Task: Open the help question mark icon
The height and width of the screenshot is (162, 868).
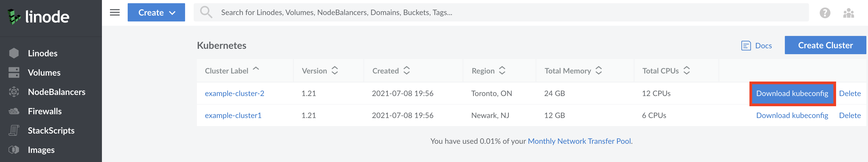Action: click(825, 13)
